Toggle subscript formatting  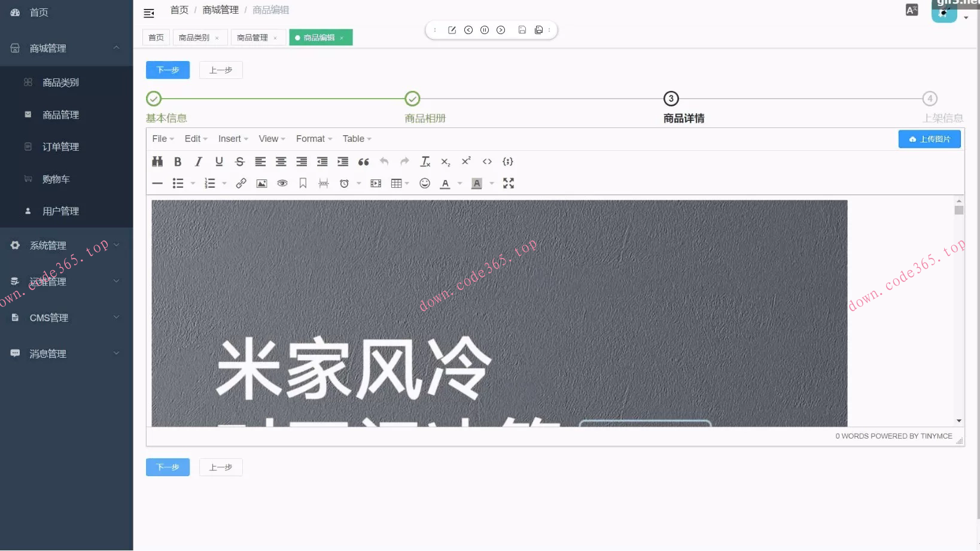point(445,162)
